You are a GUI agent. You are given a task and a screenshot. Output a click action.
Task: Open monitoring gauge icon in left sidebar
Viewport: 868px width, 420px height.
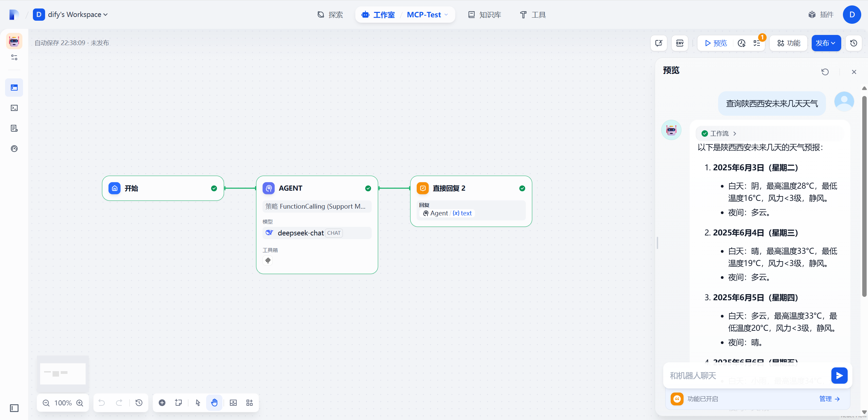[x=14, y=149]
